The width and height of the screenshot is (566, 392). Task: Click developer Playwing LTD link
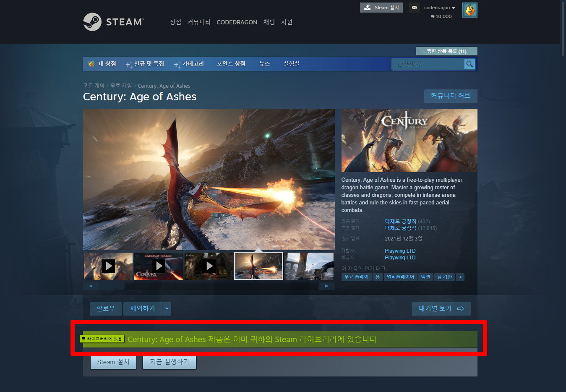click(400, 251)
